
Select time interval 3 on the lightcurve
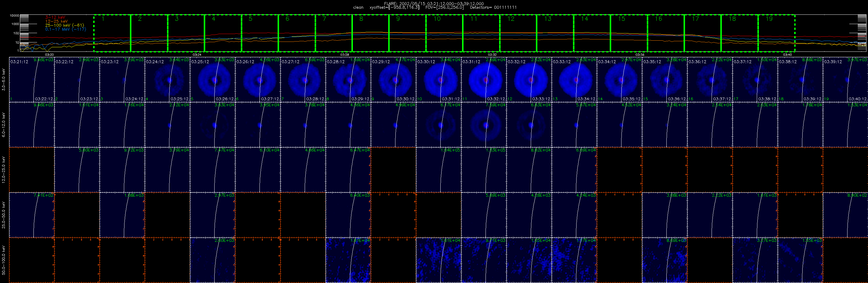point(186,33)
